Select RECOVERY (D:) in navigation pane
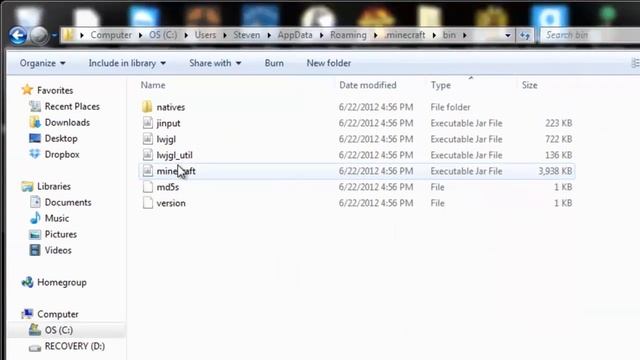The width and height of the screenshot is (640, 360). pyautogui.click(x=75, y=346)
